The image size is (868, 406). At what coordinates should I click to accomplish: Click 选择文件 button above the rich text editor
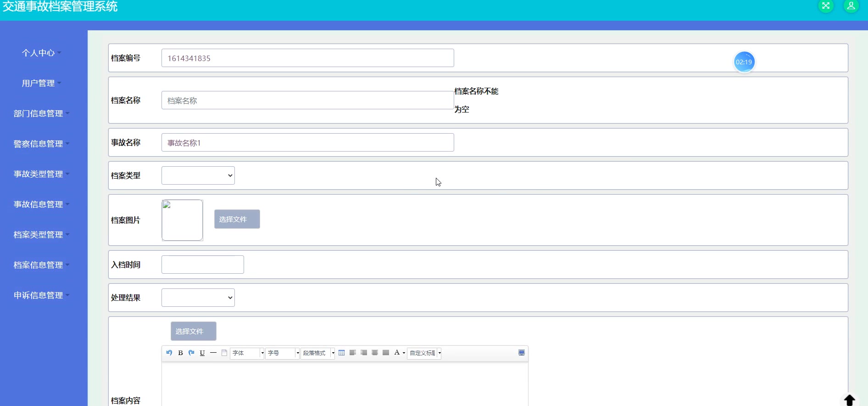194,331
